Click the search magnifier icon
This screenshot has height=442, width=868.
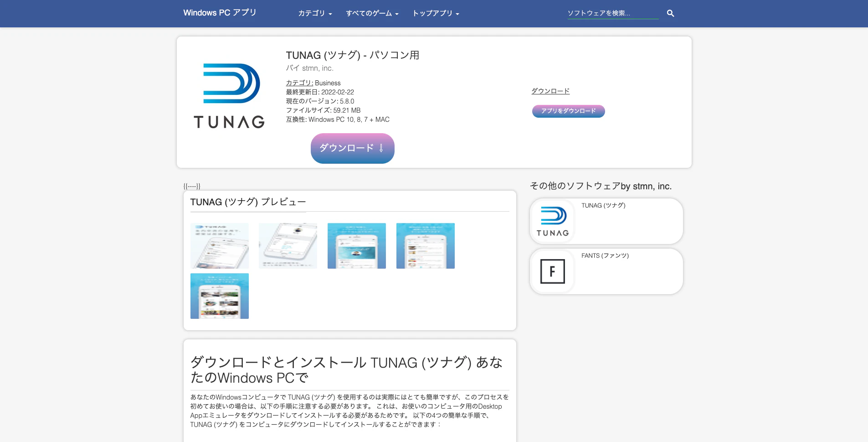click(670, 13)
